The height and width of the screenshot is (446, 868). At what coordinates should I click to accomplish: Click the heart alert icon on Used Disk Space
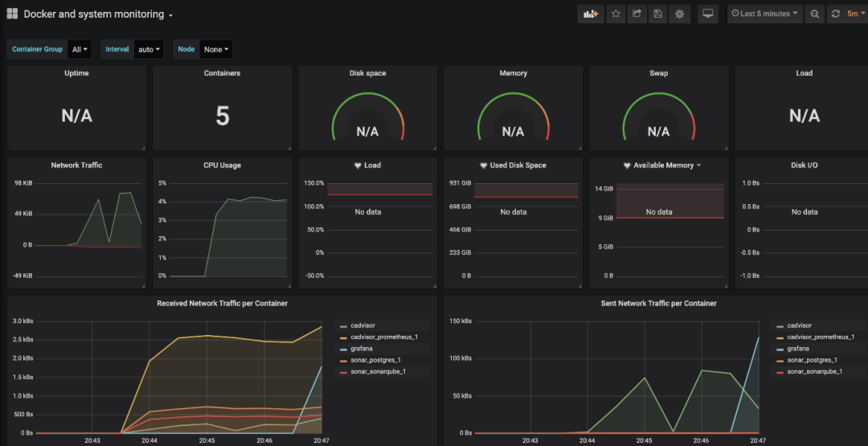click(x=485, y=165)
